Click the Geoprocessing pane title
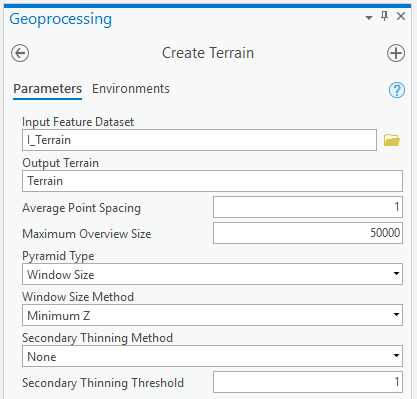The width and height of the screenshot is (417, 399). click(61, 19)
